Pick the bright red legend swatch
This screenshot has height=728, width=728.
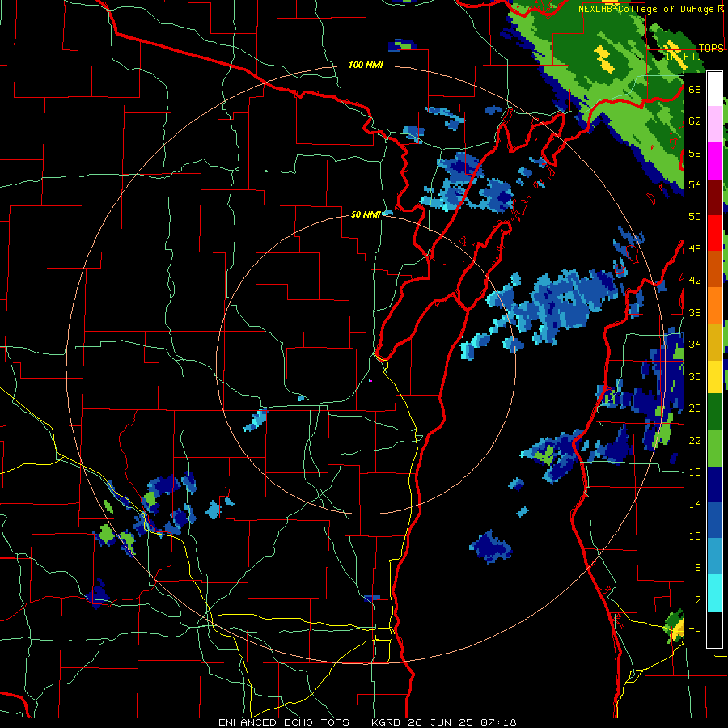[714, 233]
